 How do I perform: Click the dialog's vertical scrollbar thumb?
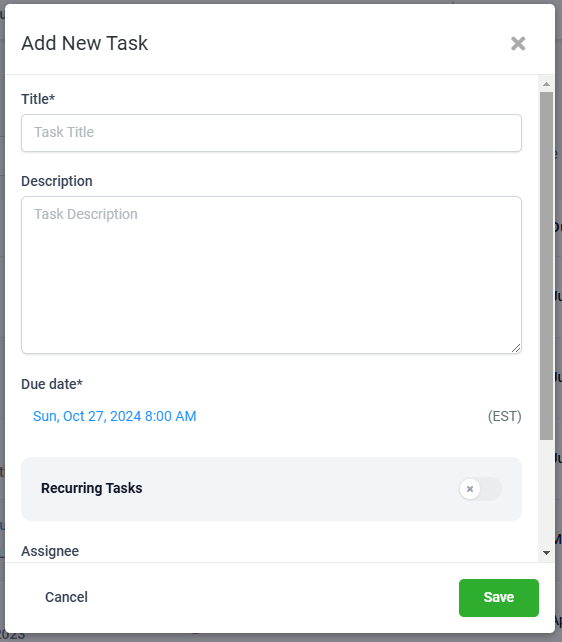(546, 266)
